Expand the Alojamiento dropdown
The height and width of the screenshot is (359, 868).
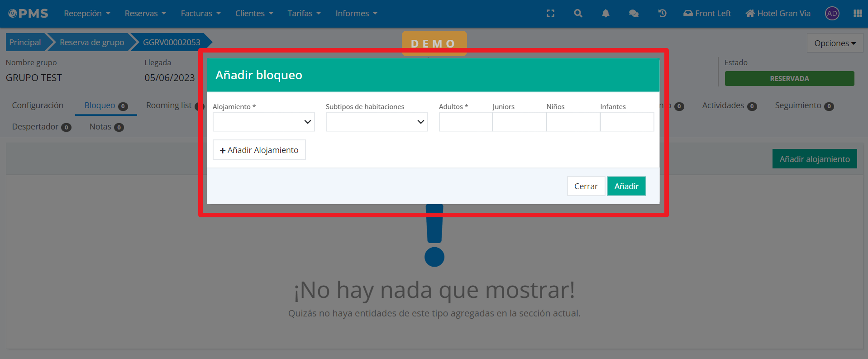coord(263,122)
